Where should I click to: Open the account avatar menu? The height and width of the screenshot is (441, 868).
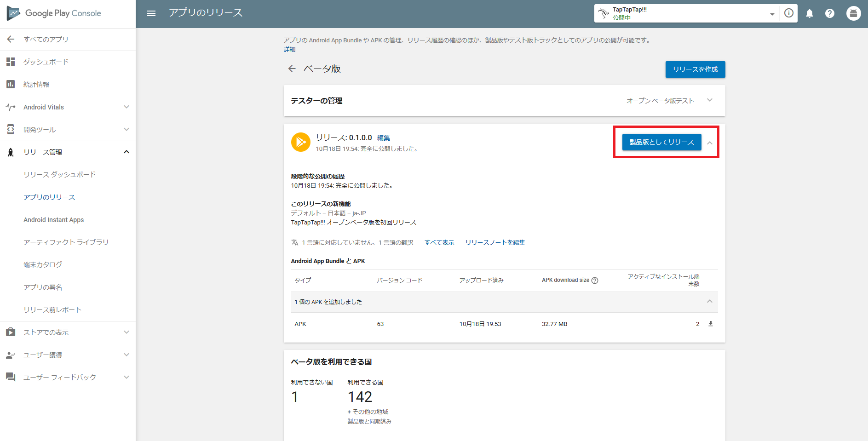click(x=854, y=13)
